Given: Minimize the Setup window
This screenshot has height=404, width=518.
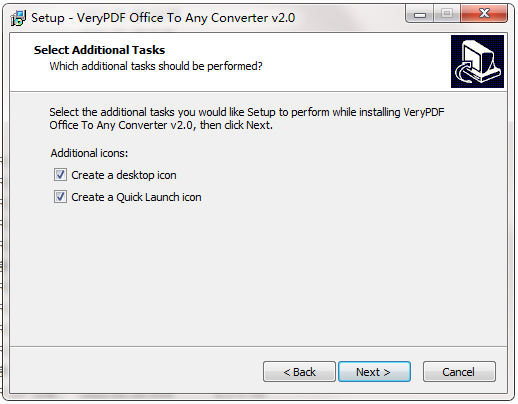Looking at the screenshot, I should [x=420, y=14].
